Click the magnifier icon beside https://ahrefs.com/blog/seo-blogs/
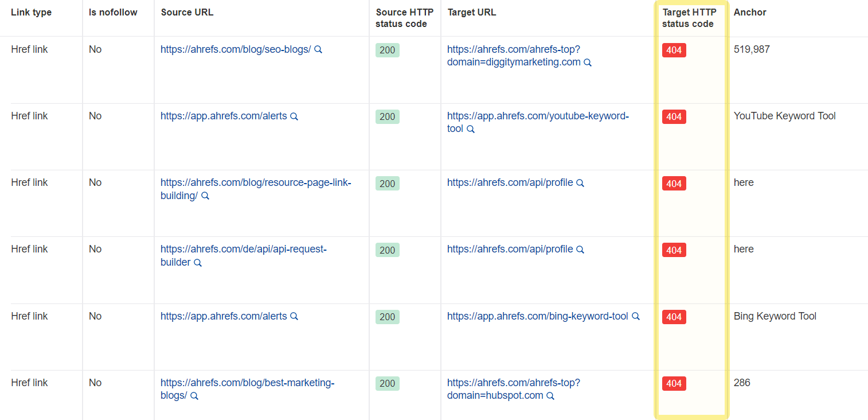The image size is (868, 420). tap(318, 49)
